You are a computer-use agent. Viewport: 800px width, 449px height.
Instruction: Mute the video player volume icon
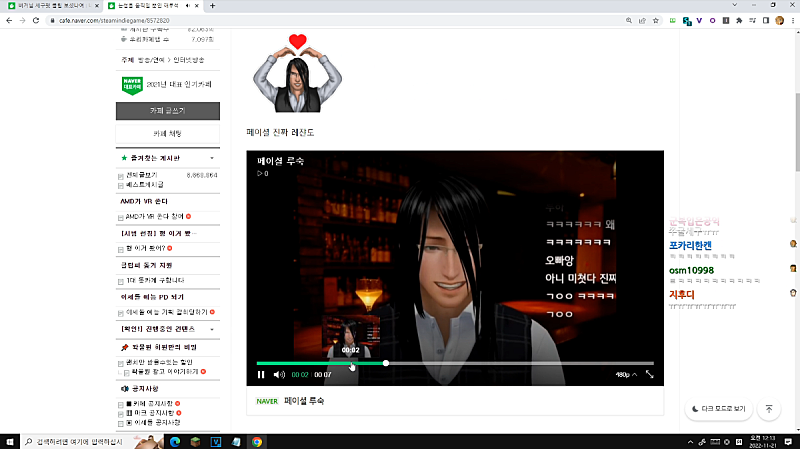(x=279, y=375)
